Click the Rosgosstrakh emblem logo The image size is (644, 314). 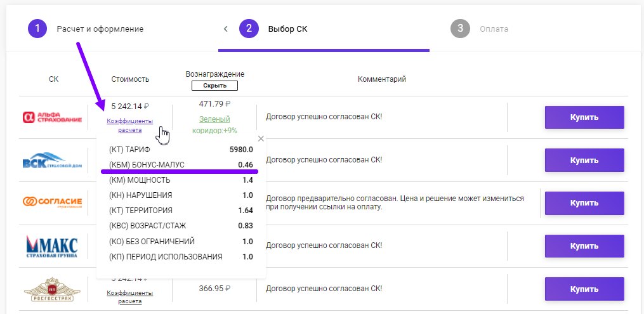click(53, 289)
